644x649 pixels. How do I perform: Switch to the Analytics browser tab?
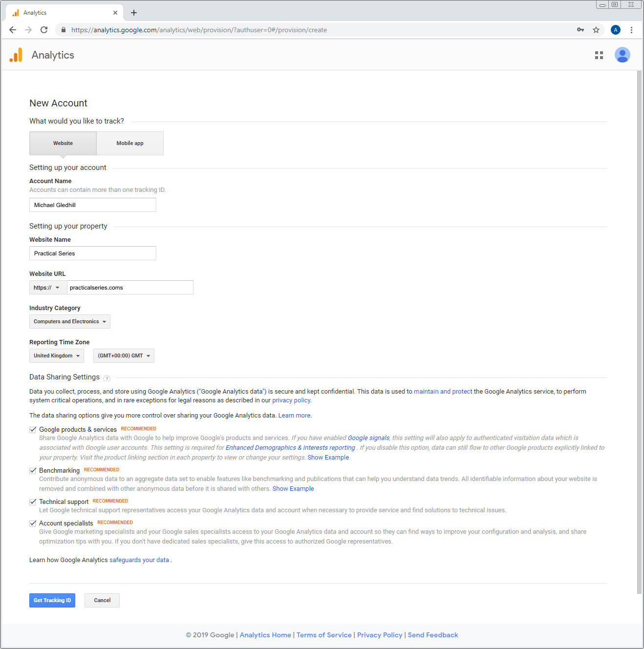pyautogui.click(x=64, y=13)
